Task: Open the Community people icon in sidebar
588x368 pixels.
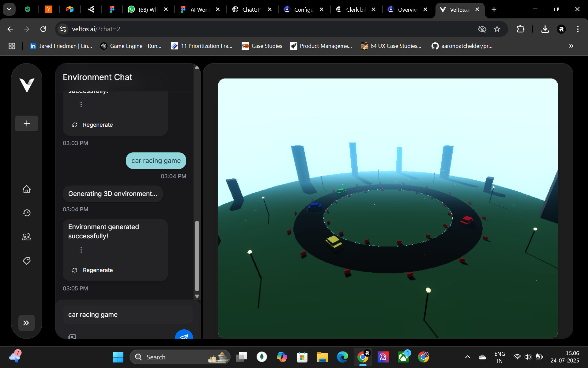Action: click(27, 237)
